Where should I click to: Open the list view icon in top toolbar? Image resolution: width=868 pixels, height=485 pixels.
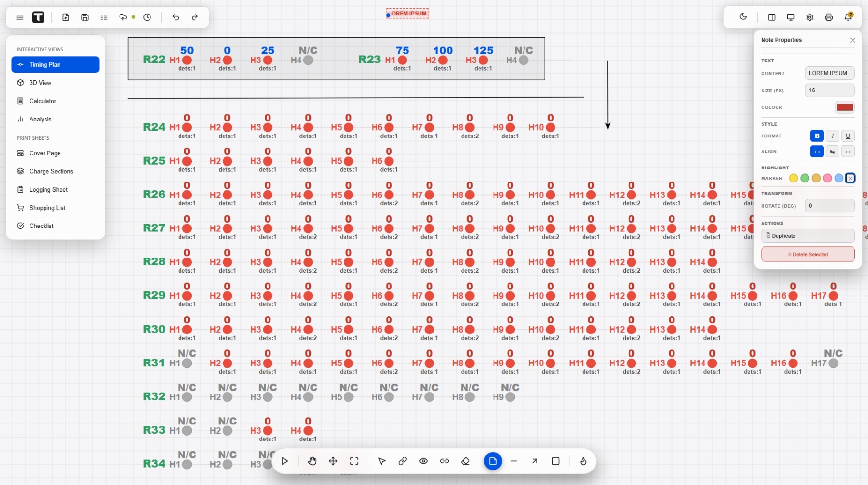click(104, 17)
